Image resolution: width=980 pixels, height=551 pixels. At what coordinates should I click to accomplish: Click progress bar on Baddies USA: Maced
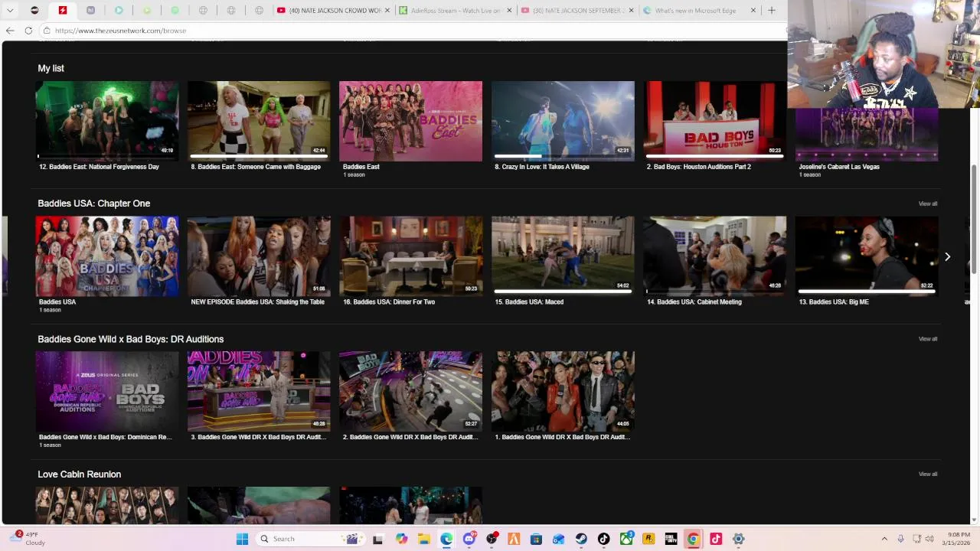tap(563, 292)
